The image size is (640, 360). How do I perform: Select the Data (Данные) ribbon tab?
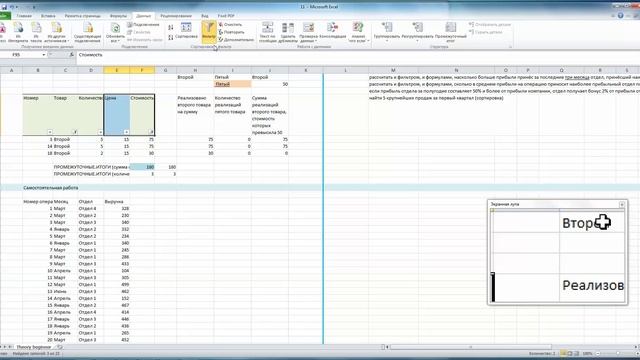click(143, 16)
